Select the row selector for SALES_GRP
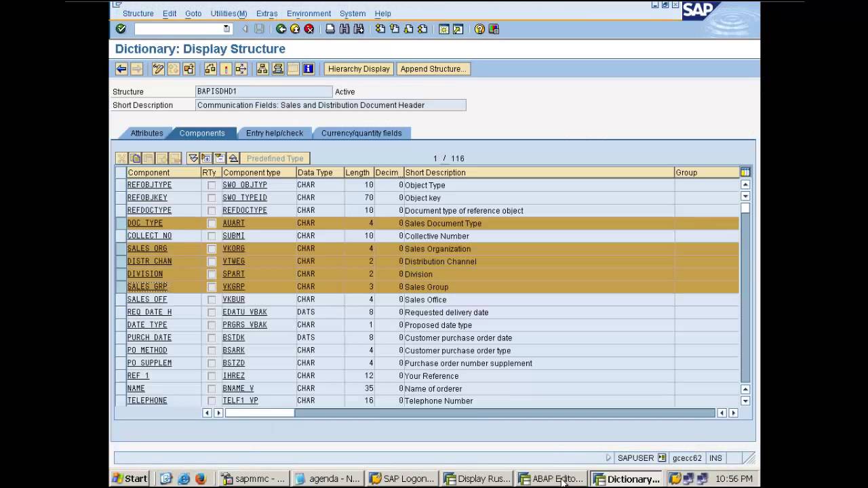Image resolution: width=868 pixels, height=488 pixels. [121, 287]
